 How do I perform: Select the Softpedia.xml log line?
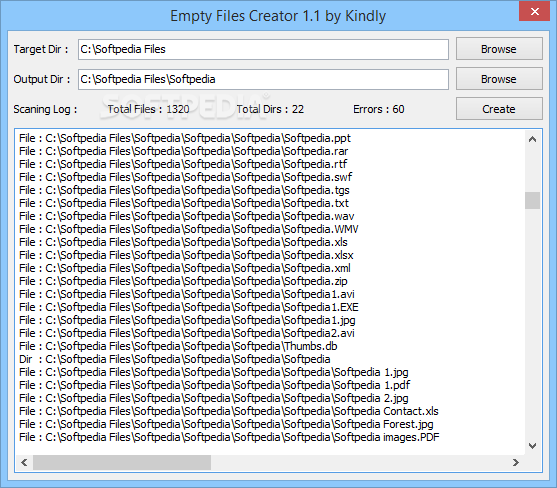185,268
